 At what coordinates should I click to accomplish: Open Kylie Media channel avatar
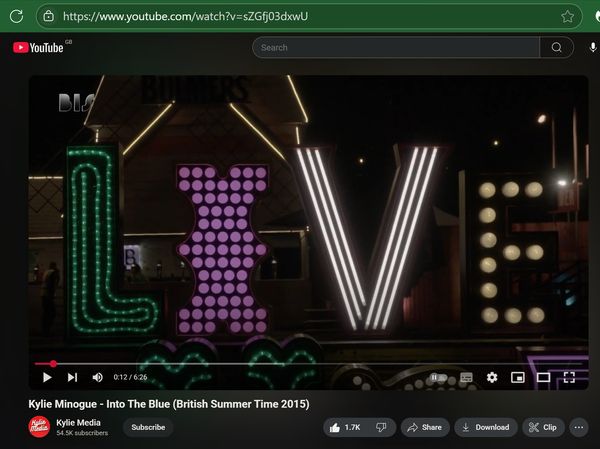[x=39, y=427]
